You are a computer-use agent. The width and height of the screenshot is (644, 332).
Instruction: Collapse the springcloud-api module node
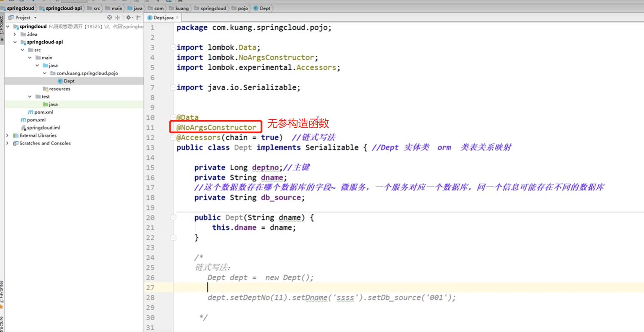click(15, 42)
